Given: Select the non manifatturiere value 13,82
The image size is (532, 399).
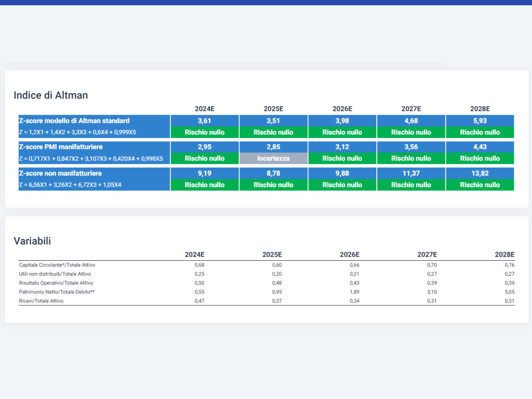Looking at the screenshot, I should pos(480,173).
